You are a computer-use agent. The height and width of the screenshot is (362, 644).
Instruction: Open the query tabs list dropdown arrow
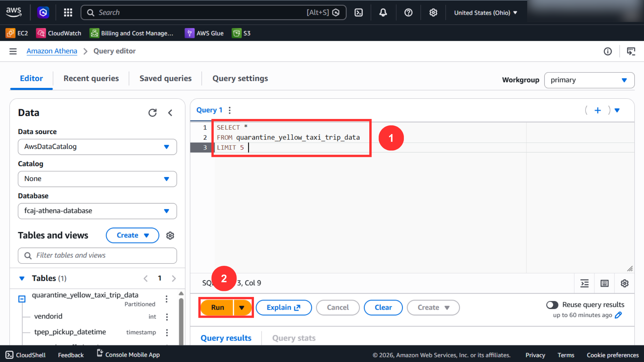click(617, 110)
